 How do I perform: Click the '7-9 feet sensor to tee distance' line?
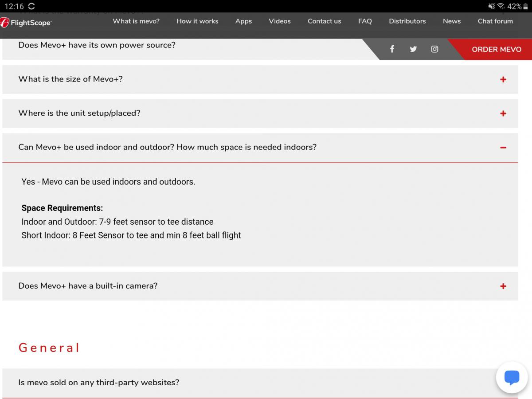click(x=117, y=222)
